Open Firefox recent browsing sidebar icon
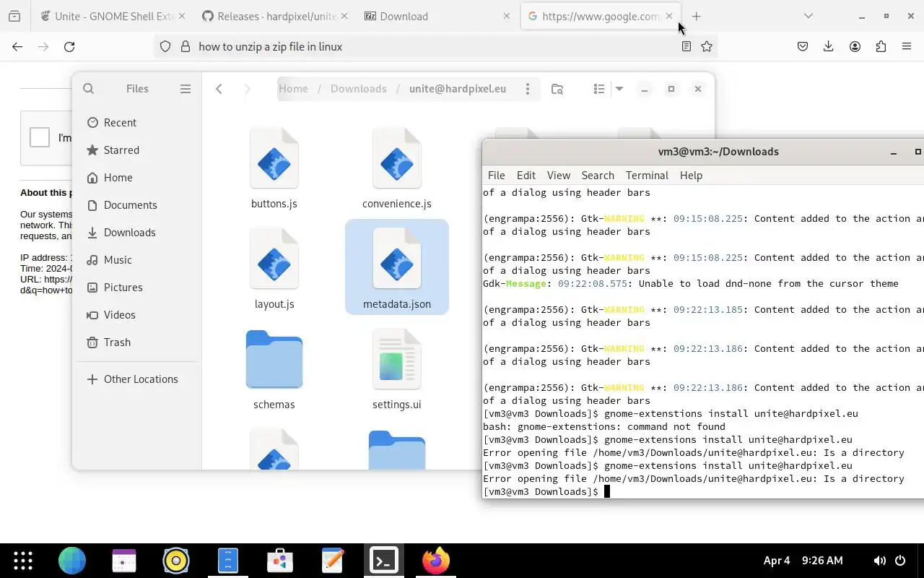The height and width of the screenshot is (578, 924). (14, 16)
